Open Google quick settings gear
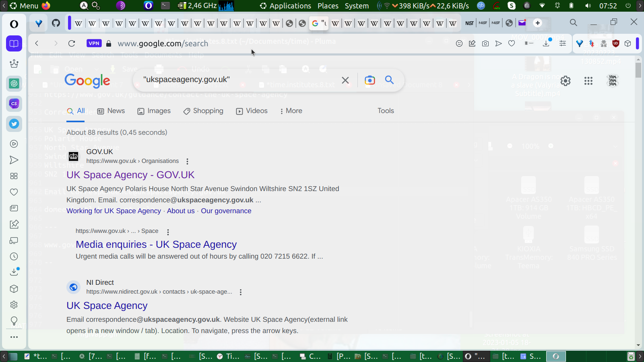The width and height of the screenshot is (644, 362). click(x=566, y=81)
